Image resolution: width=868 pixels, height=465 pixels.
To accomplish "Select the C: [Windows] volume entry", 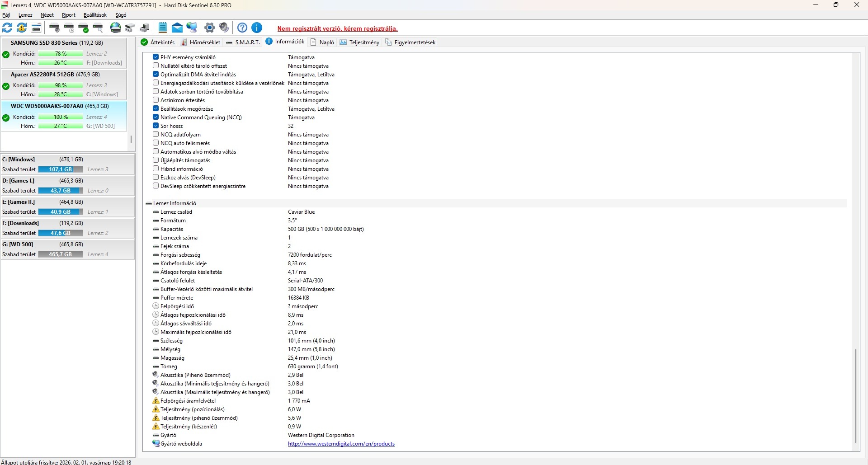I will click(67, 164).
